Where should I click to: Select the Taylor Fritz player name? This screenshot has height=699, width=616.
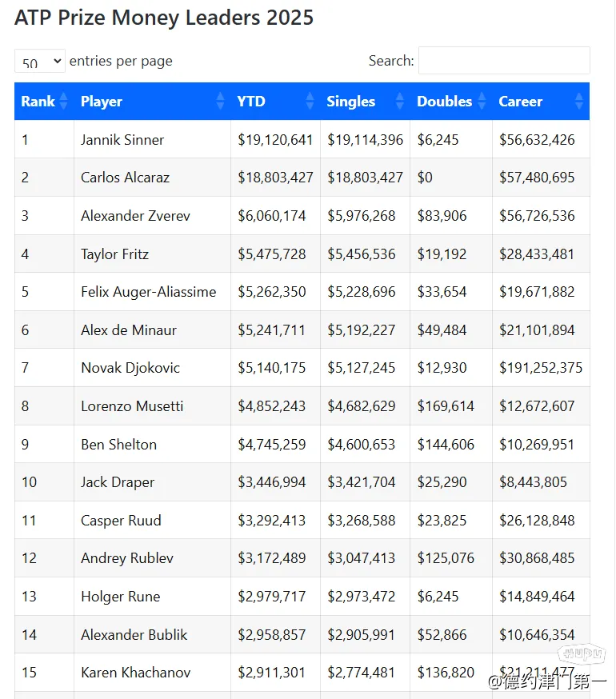pos(114,254)
